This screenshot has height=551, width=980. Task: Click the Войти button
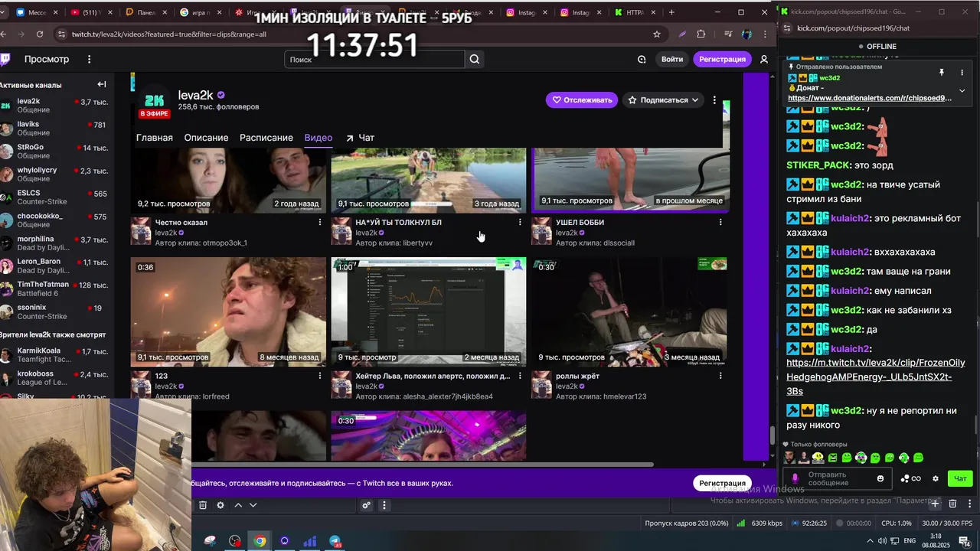click(672, 59)
